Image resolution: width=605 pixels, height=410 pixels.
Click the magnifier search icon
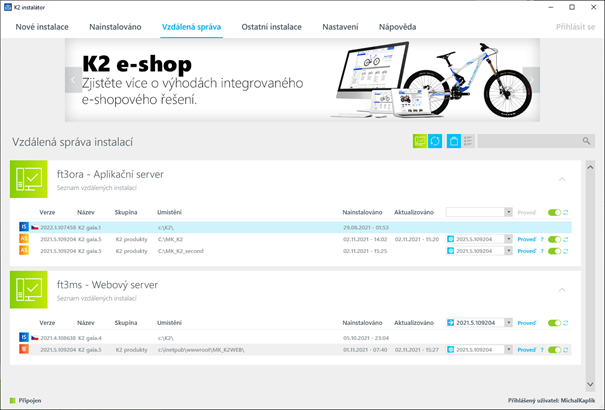point(586,141)
